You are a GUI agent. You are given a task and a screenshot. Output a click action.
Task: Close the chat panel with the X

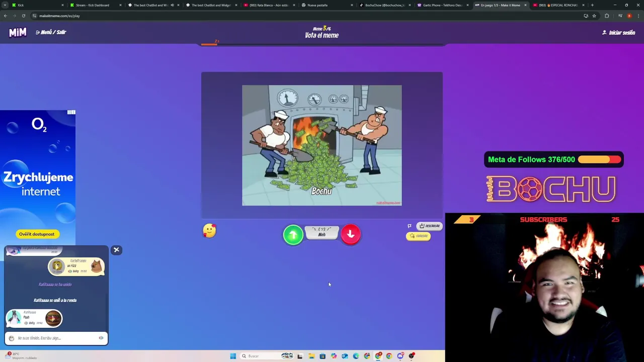[x=116, y=250]
